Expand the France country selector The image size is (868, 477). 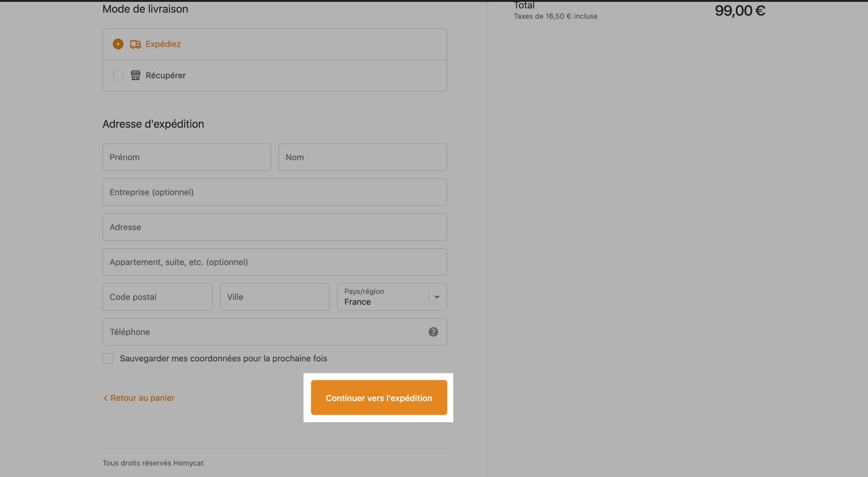coord(392,297)
